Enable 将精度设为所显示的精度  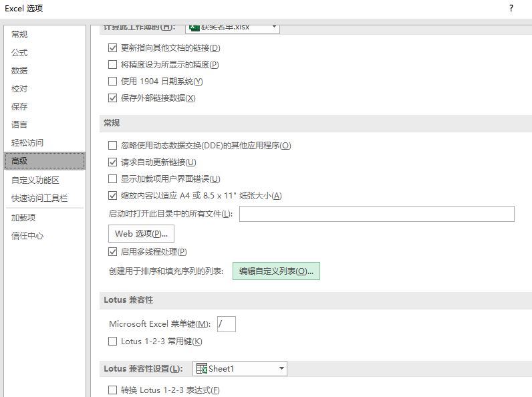tap(112, 64)
